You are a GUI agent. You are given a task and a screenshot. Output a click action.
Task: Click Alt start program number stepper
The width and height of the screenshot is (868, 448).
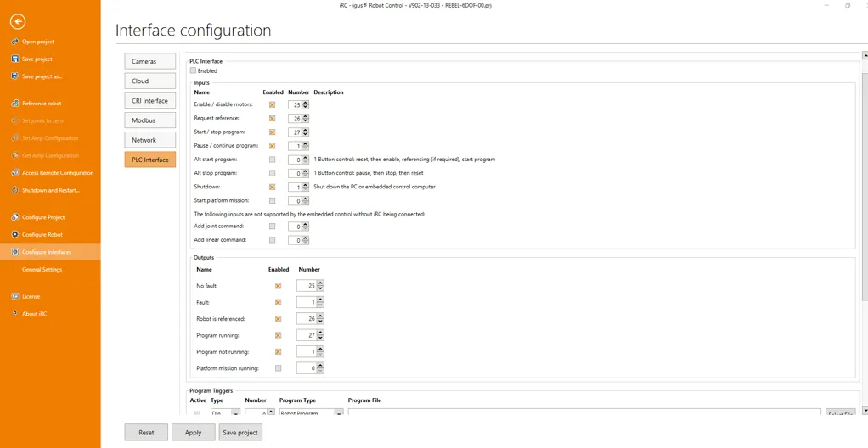tap(306, 160)
